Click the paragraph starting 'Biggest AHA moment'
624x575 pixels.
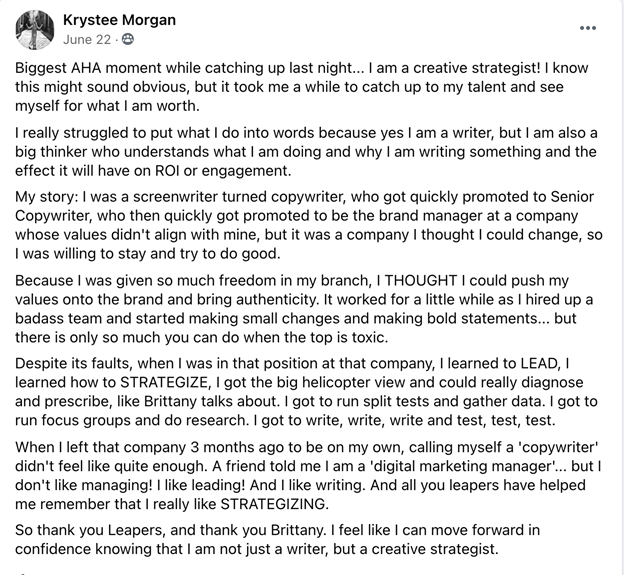coord(301,87)
